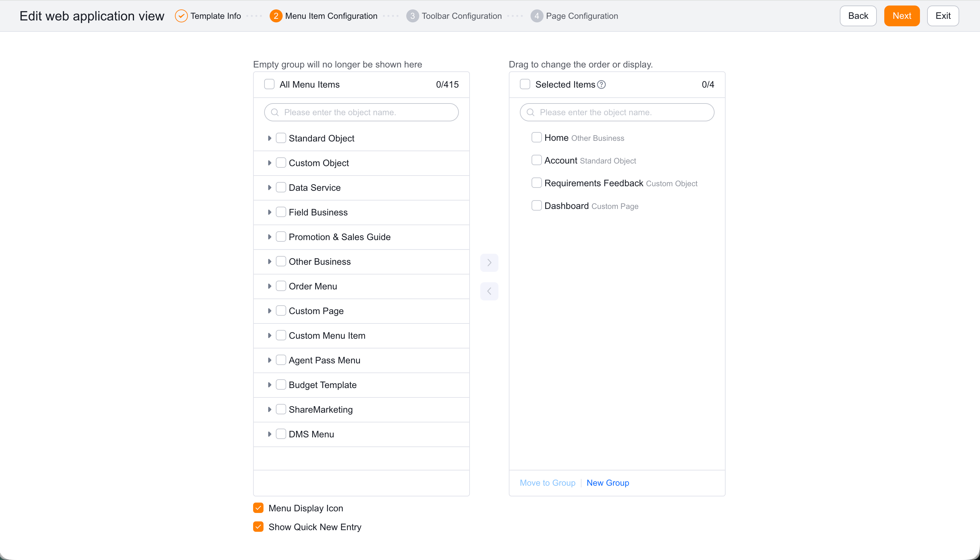
Task: Focus the All Menu Items search field
Action: coord(361,112)
